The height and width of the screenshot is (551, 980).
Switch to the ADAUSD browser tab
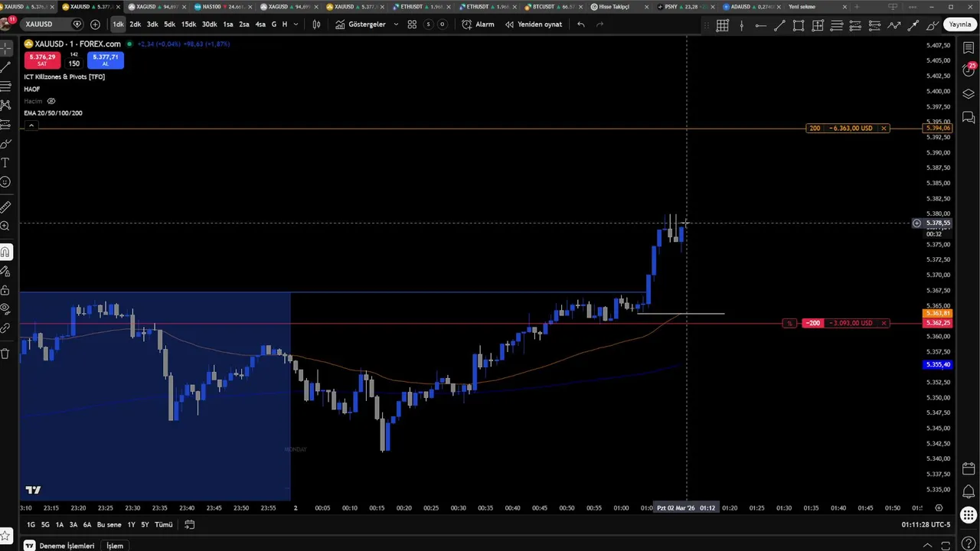tap(750, 7)
